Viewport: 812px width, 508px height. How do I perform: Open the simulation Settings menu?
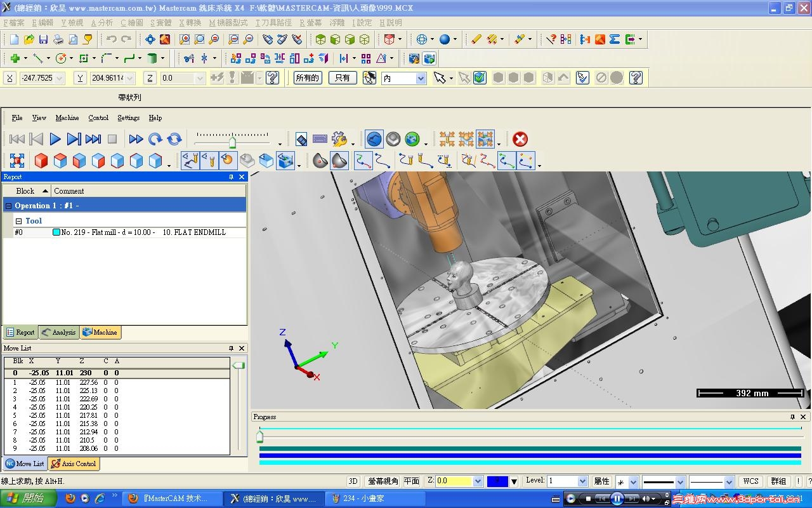pos(129,117)
